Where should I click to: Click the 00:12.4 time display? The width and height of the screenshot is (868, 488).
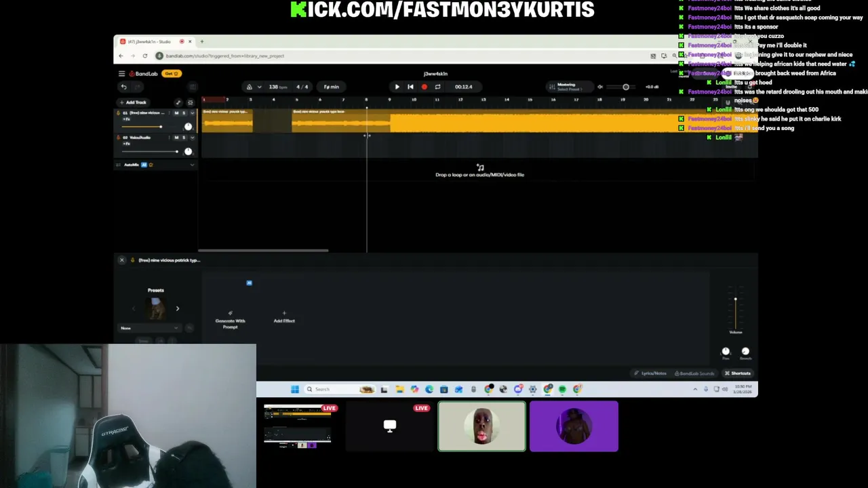pos(464,87)
